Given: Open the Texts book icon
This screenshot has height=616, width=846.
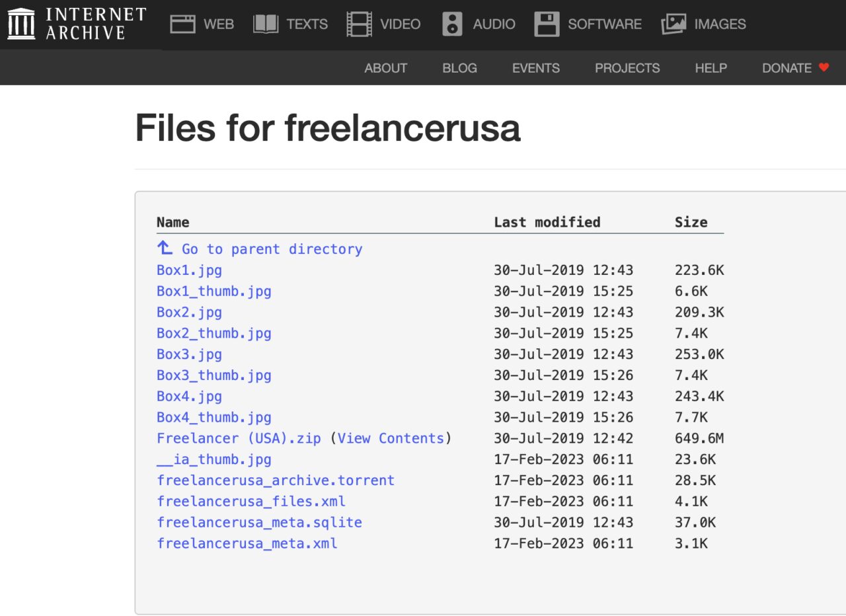Looking at the screenshot, I should point(266,24).
